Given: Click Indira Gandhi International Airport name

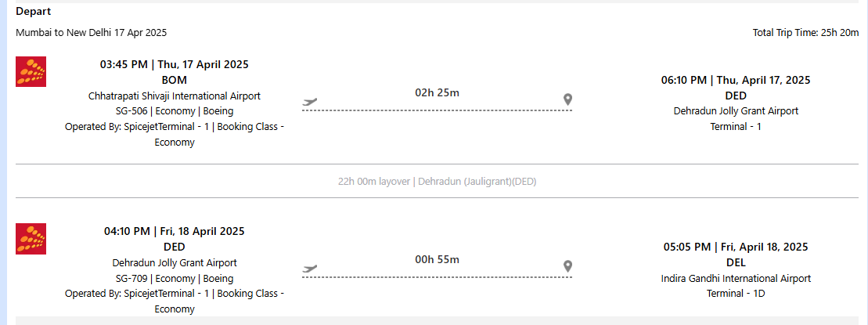Looking at the screenshot, I should [736, 279].
